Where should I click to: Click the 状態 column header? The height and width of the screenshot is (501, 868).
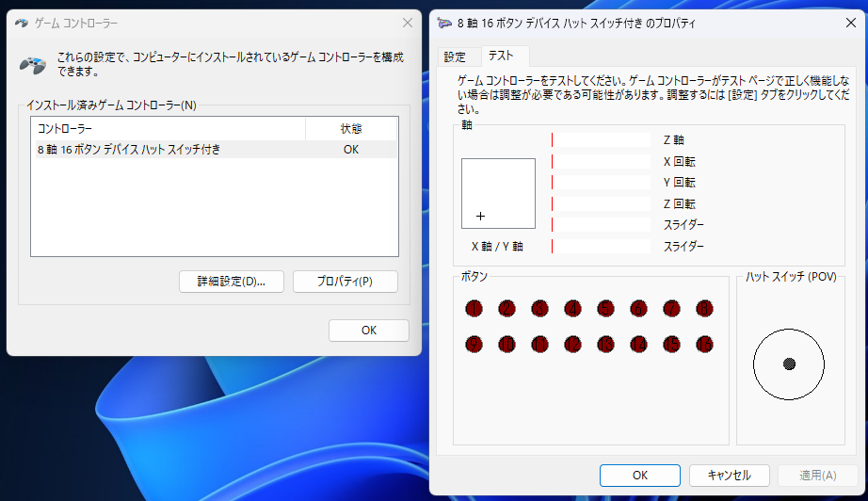[x=350, y=128]
